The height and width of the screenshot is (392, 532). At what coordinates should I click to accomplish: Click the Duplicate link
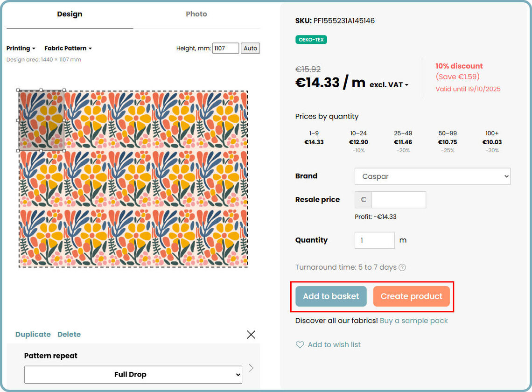point(33,334)
